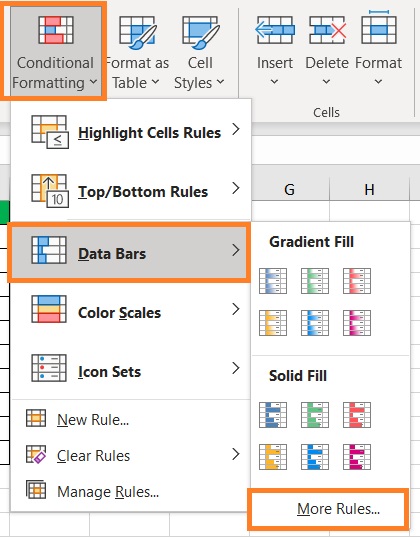Click the Delete cells icon

(327, 30)
